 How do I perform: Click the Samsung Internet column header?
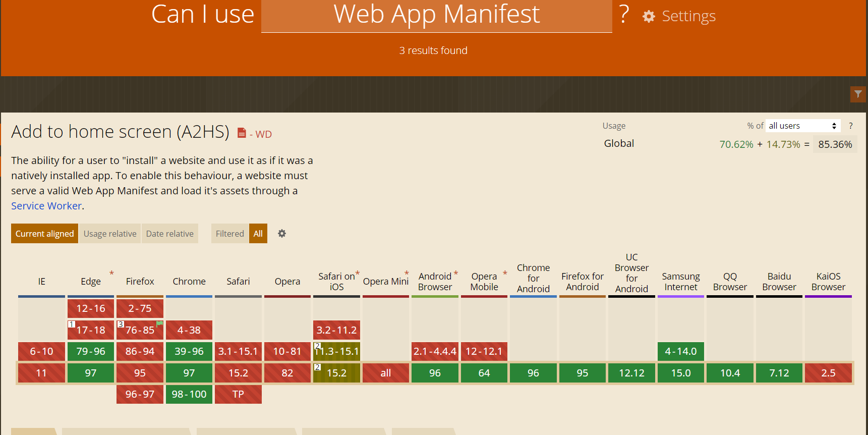click(x=681, y=282)
